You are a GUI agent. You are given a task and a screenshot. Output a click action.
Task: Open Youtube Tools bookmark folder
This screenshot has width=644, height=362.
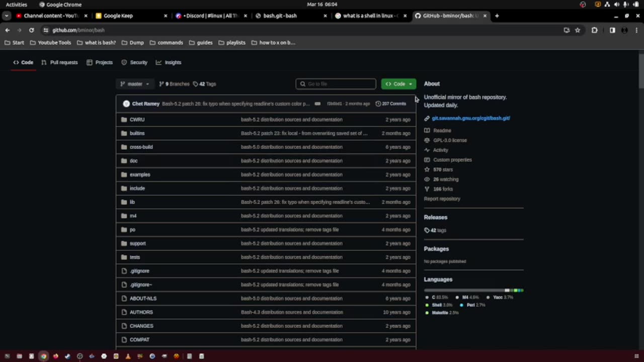[x=50, y=43]
